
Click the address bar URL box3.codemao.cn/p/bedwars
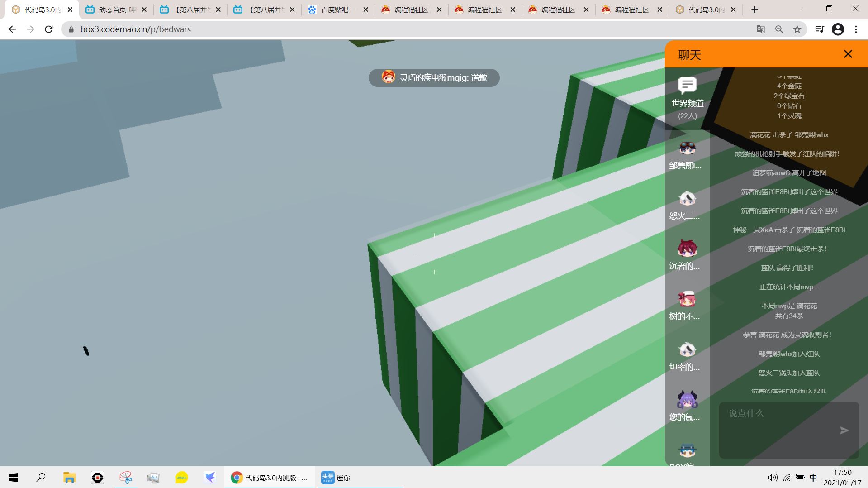pyautogui.click(x=136, y=29)
